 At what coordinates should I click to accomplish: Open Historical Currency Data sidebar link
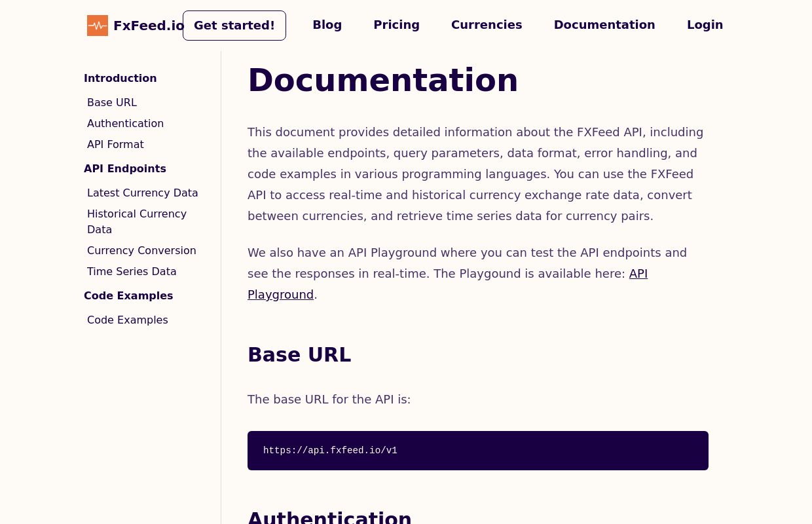click(x=137, y=222)
